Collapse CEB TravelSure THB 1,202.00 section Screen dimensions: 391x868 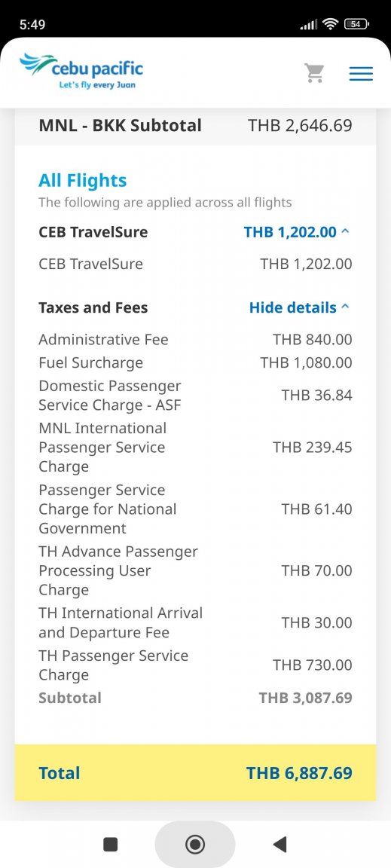coord(297,232)
